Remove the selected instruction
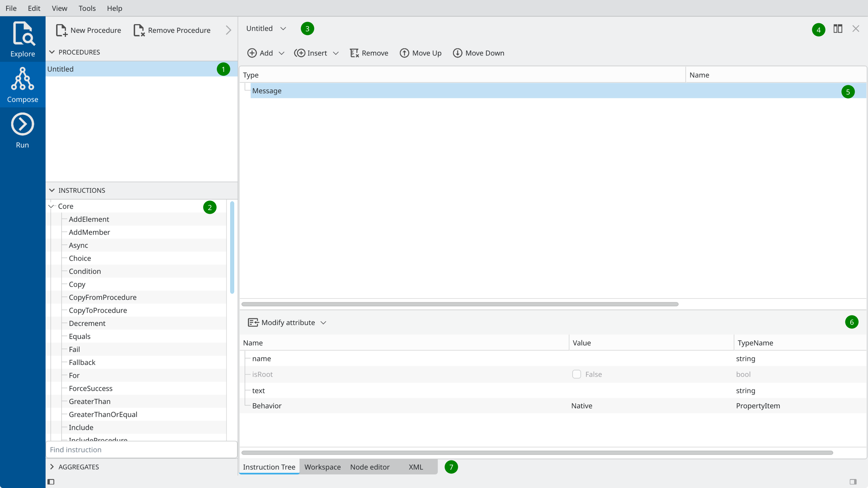This screenshot has height=488, width=868. point(369,53)
